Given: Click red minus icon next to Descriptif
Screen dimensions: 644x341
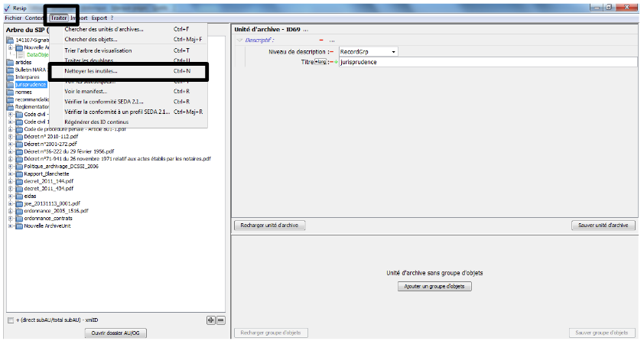Looking at the screenshot, I should point(321,41).
